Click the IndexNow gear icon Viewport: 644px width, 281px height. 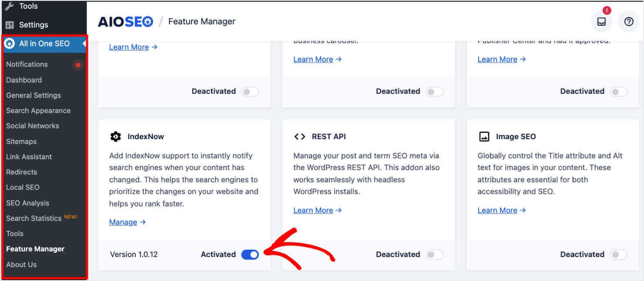pos(115,136)
